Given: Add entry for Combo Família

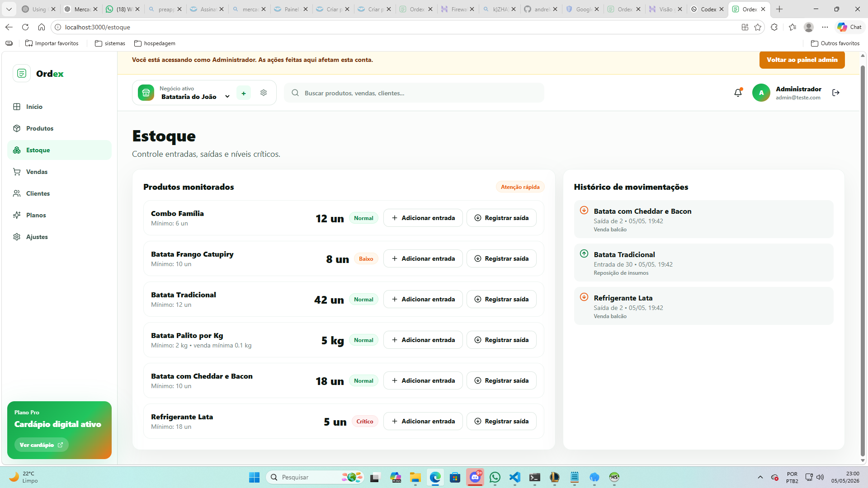Looking at the screenshot, I should 423,218.
